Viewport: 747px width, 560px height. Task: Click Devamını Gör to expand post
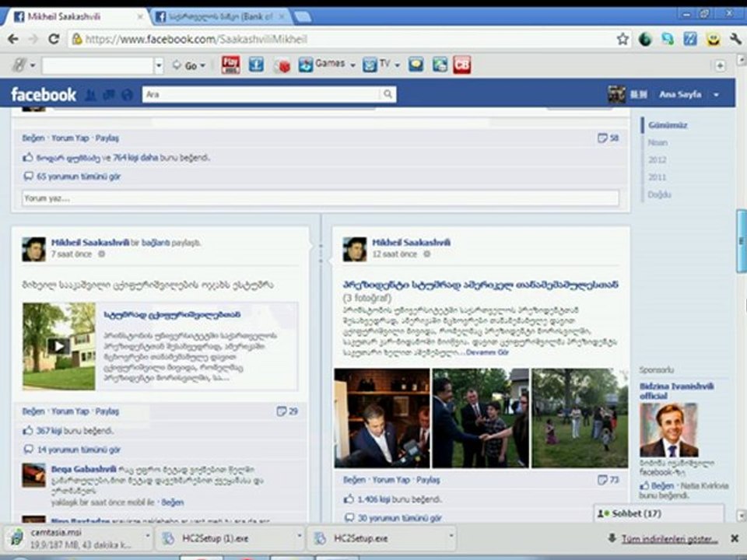487,352
